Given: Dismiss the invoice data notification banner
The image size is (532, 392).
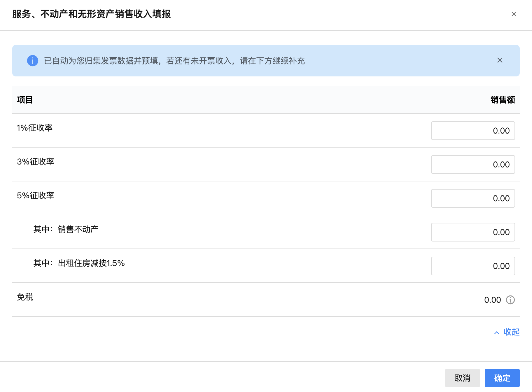Looking at the screenshot, I should (x=500, y=60).
